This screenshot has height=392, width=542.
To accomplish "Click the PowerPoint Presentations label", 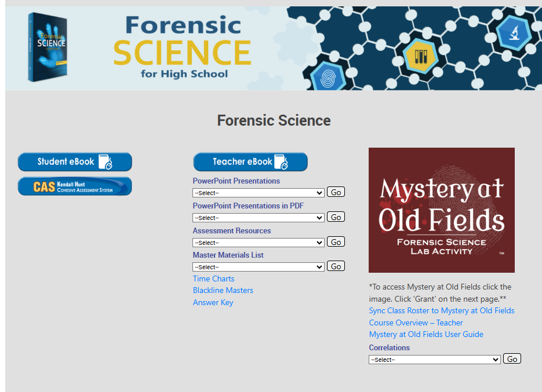I will click(237, 181).
